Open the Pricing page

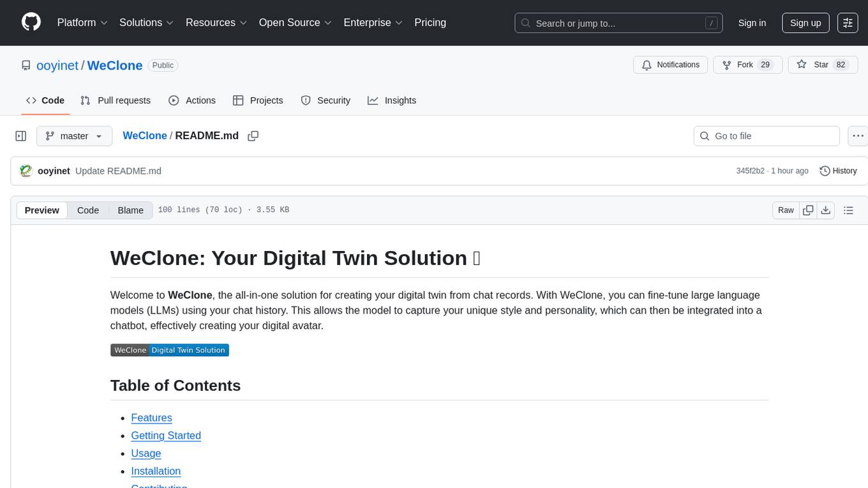(430, 22)
